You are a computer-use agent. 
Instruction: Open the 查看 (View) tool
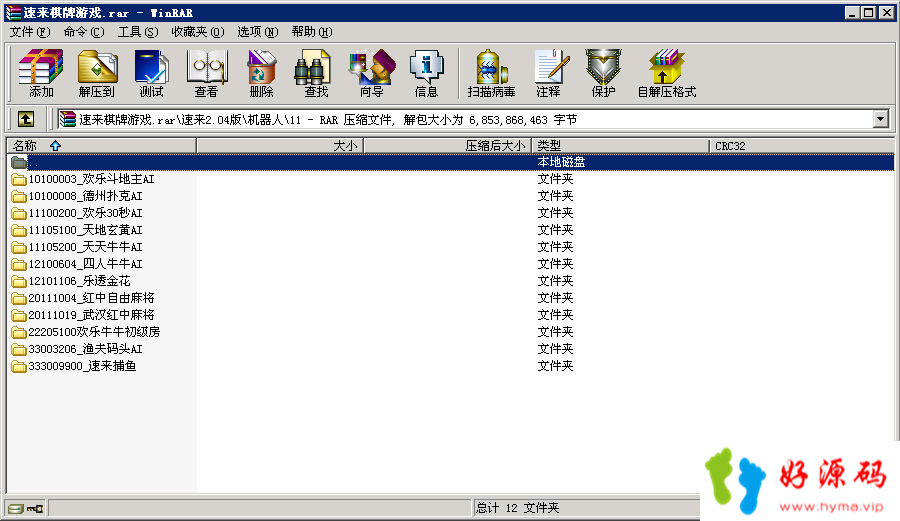click(x=207, y=73)
